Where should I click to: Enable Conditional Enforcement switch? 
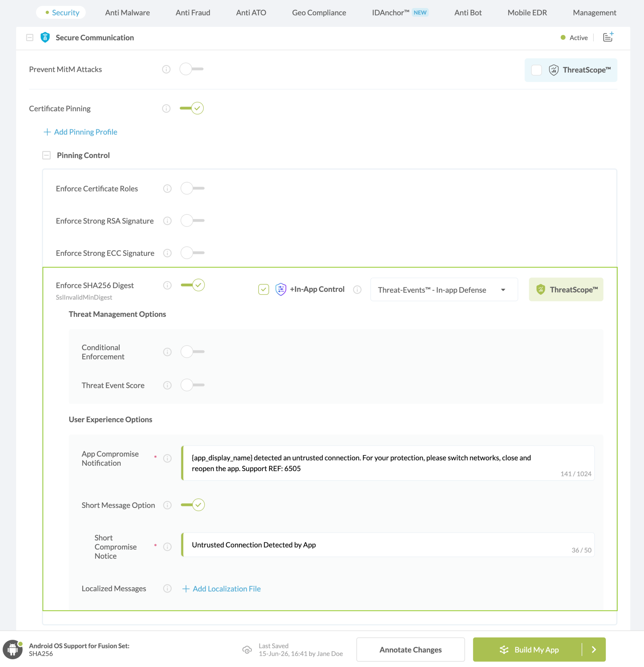point(192,351)
